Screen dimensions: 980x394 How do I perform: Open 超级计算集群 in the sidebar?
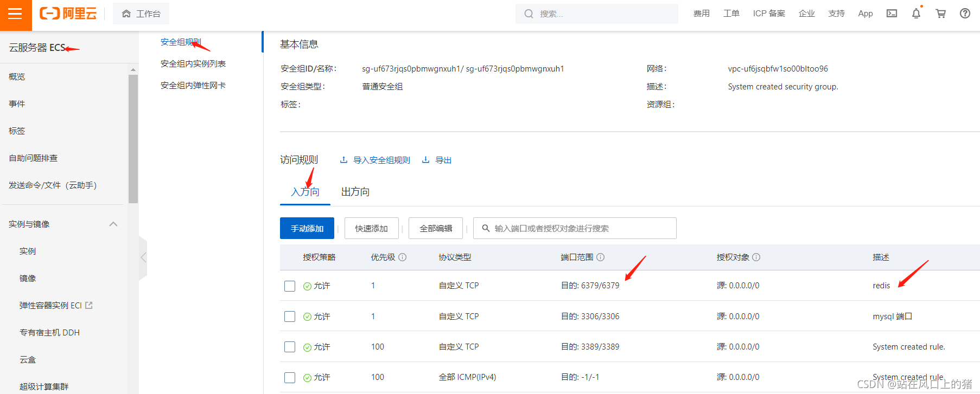(x=44, y=387)
